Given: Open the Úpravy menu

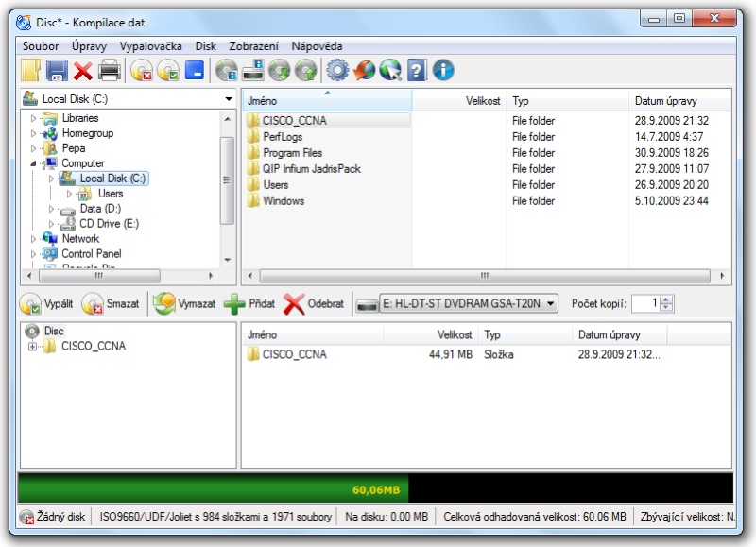Looking at the screenshot, I should coord(89,46).
